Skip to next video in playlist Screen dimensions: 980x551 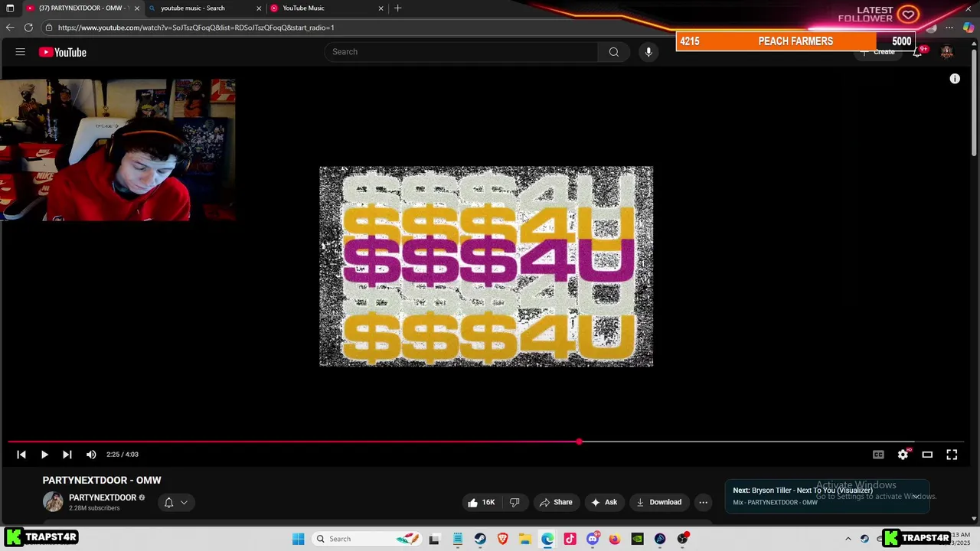click(67, 455)
